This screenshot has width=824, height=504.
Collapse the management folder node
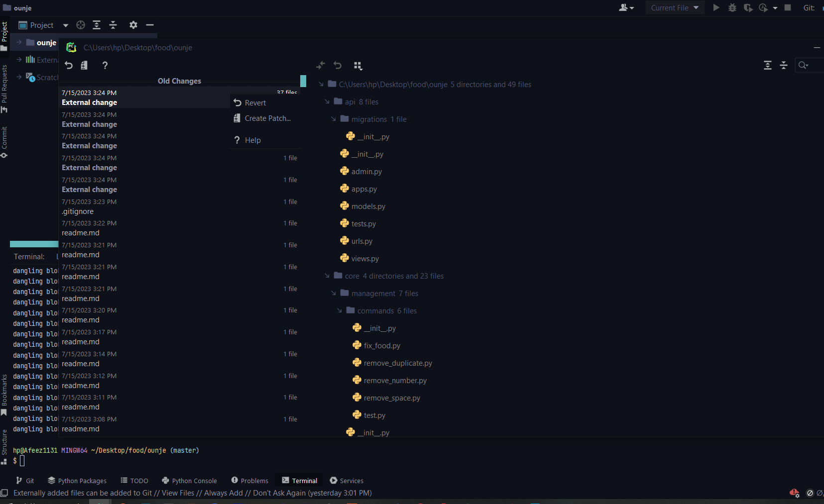pos(334,293)
